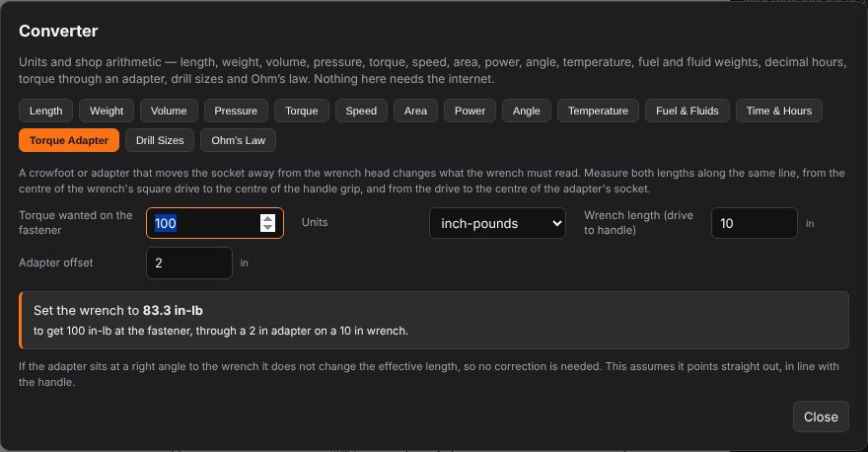Open the Time & Hours tab
Screen dimensions: 868x452
tap(779, 111)
